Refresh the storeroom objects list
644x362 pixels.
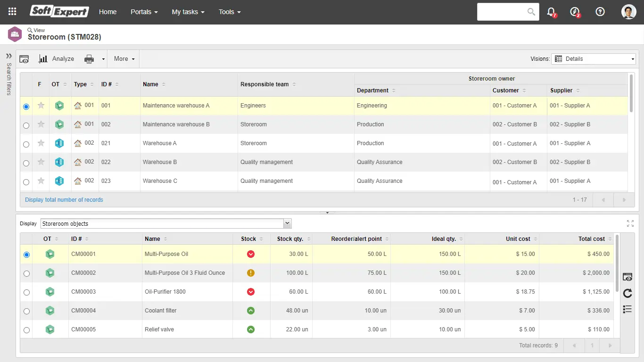[627, 293]
